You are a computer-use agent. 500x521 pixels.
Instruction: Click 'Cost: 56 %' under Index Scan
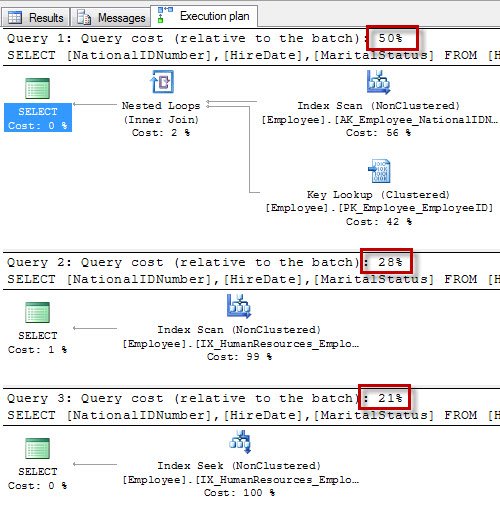click(378, 133)
